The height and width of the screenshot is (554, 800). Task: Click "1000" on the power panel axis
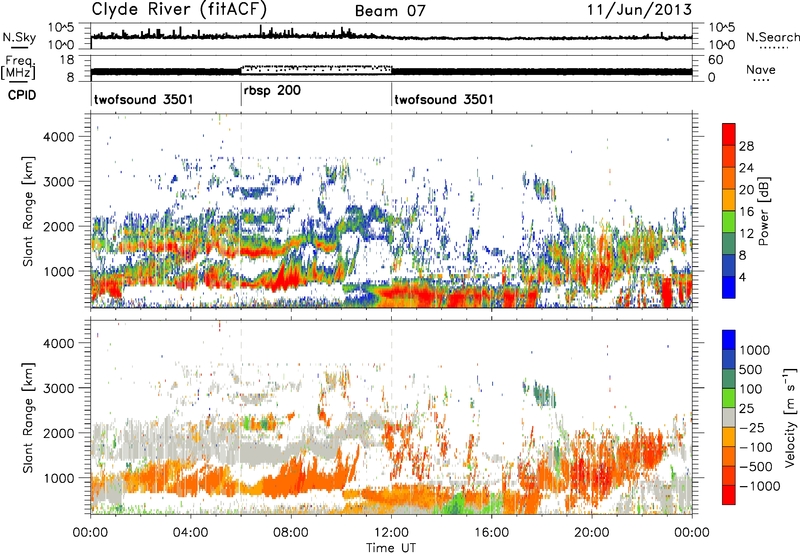click(x=58, y=271)
